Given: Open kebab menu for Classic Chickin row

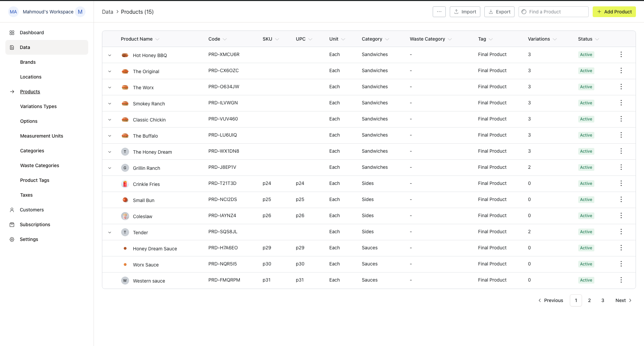Looking at the screenshot, I should click(621, 119).
